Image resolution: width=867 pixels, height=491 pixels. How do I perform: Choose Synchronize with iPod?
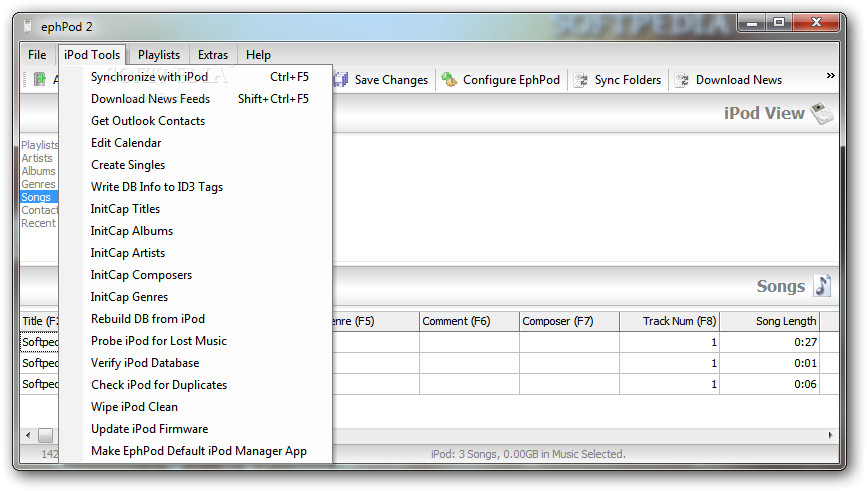(196, 77)
